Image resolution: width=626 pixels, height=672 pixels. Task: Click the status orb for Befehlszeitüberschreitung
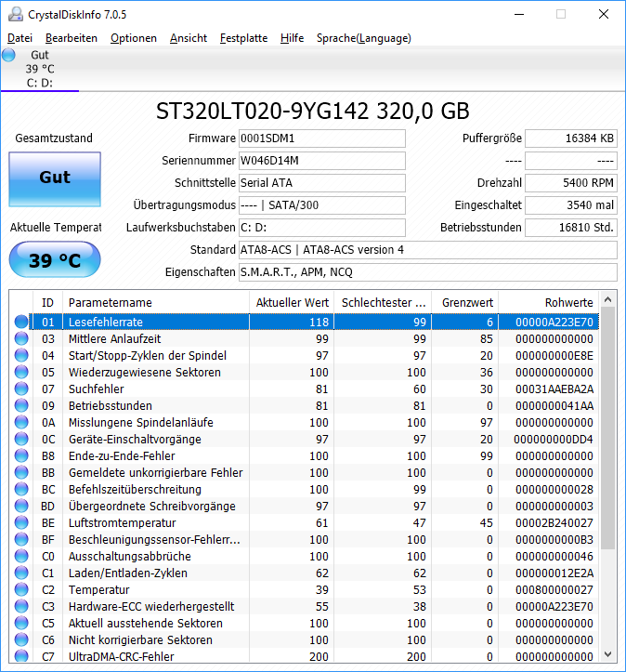(21, 489)
